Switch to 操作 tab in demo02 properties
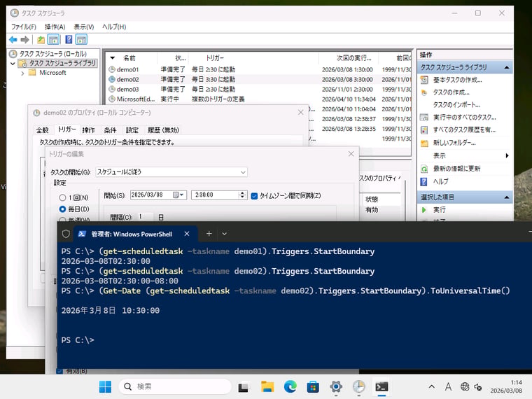 tap(89, 130)
